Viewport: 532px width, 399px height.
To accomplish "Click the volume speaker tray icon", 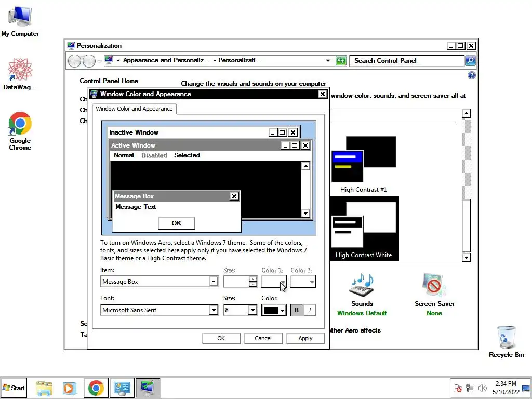I will [482, 388].
